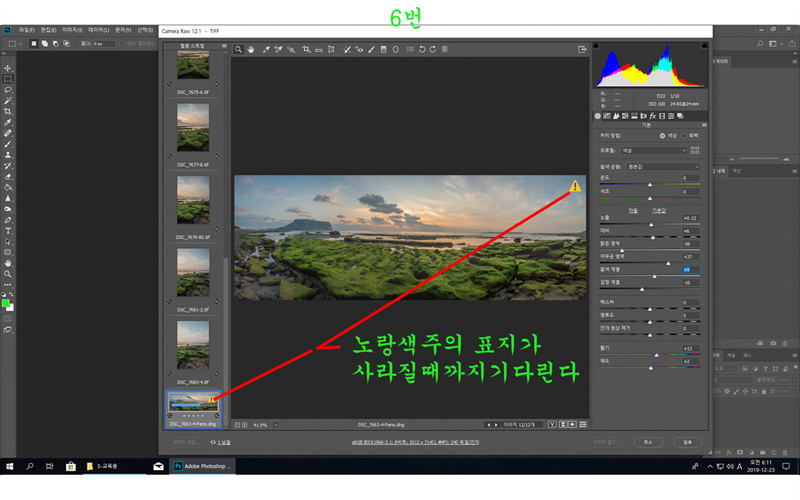Go to the previous image arrow

click(488, 424)
